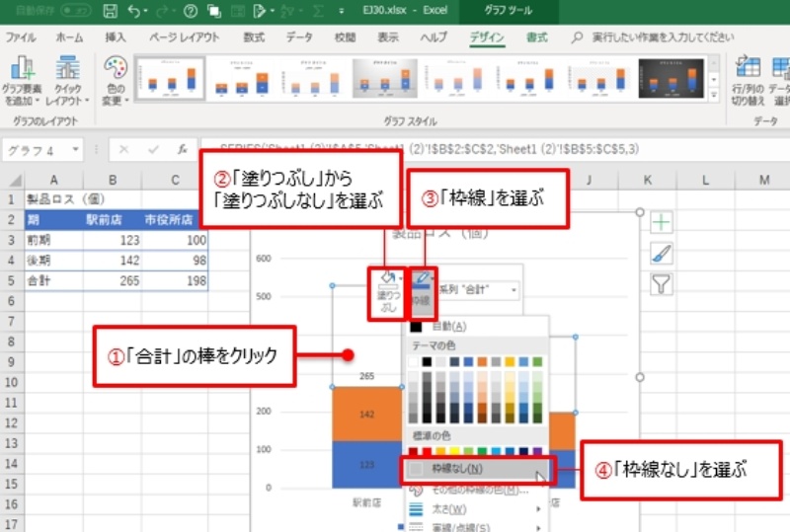Click the Undo arrow in the toolbar
This screenshot has width=790, height=532.
133,12
